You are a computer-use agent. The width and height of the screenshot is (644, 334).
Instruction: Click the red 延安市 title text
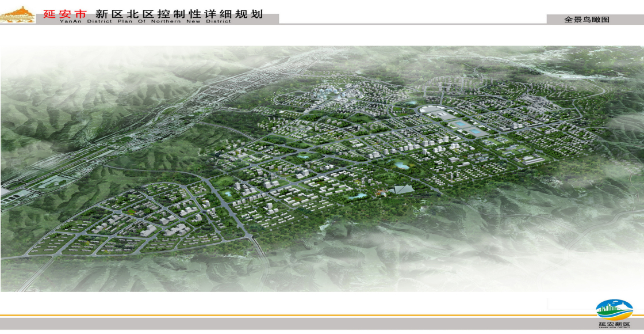point(64,13)
